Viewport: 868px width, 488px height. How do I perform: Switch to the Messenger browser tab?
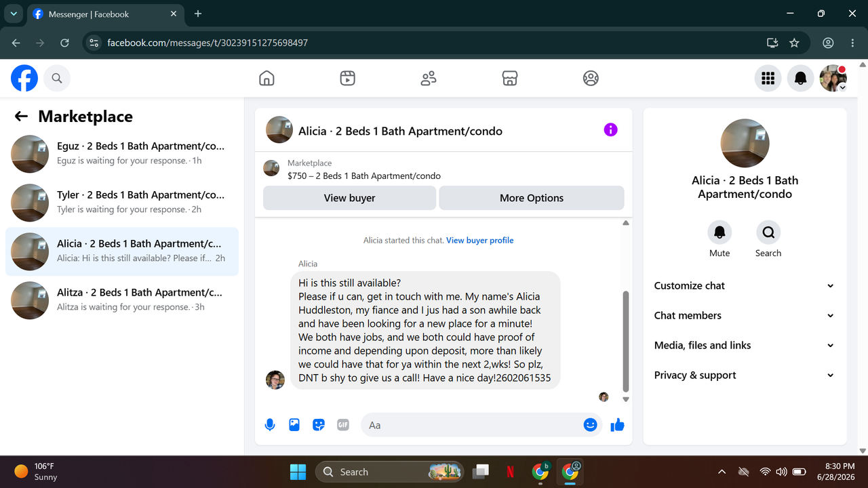[106, 14]
